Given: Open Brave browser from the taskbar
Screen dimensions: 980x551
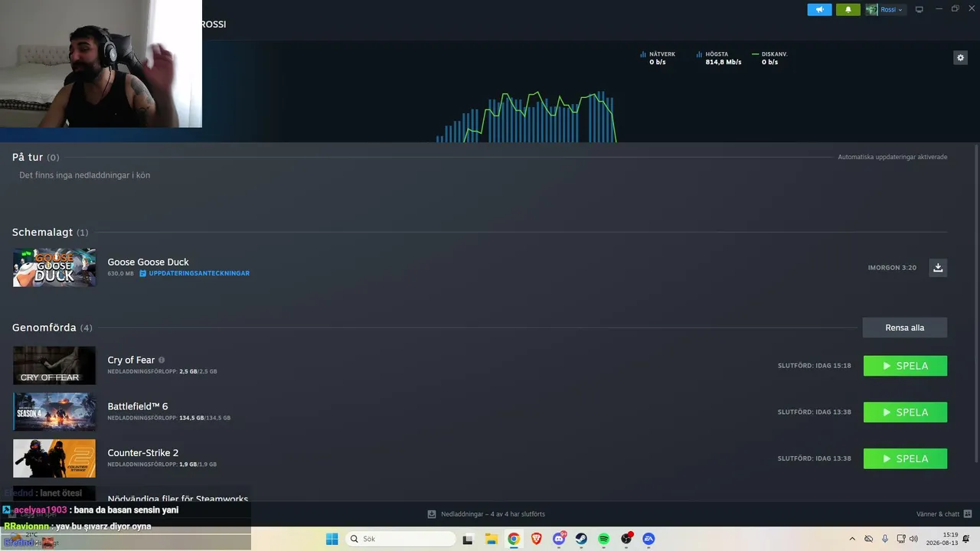Looking at the screenshot, I should (x=536, y=539).
